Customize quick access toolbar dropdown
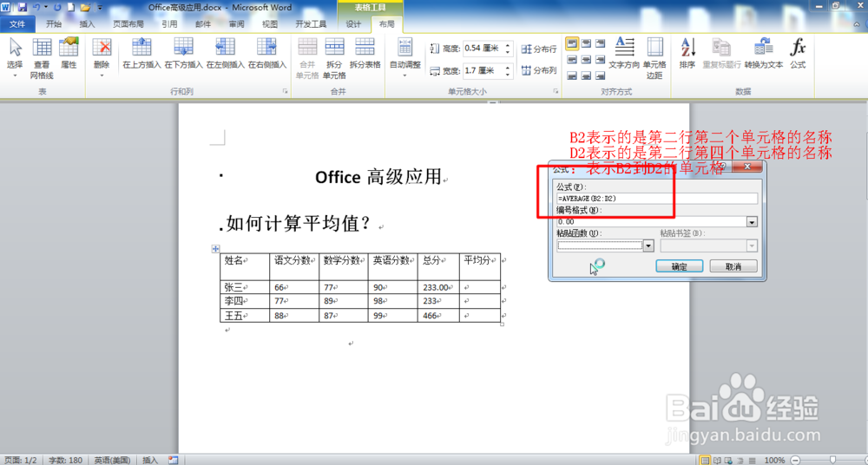 tap(99, 7)
